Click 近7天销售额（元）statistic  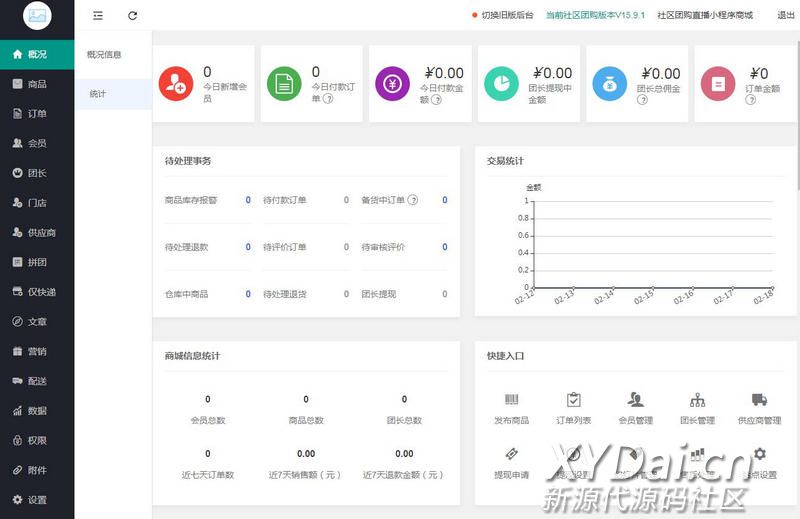[x=305, y=464]
